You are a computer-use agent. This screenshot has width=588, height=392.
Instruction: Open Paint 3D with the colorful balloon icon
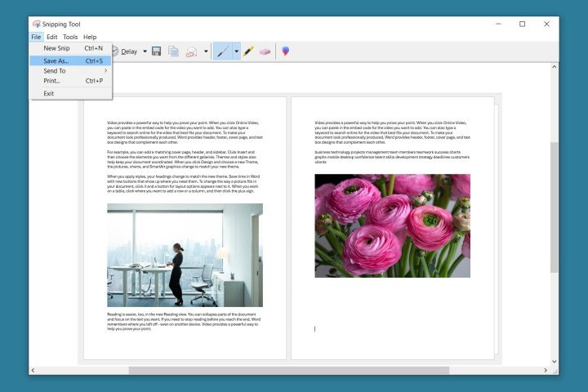coord(286,51)
